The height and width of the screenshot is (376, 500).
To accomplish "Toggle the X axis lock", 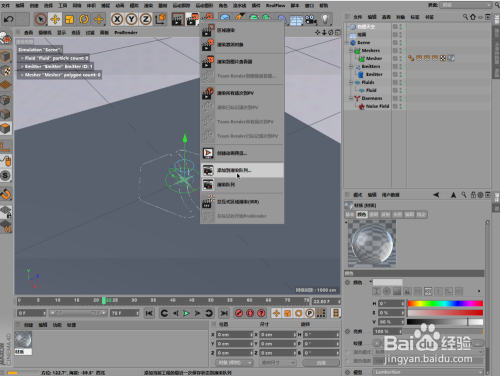I will coord(117,19).
